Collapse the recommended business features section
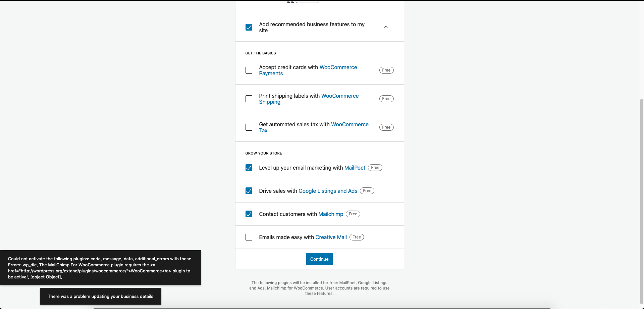The width and height of the screenshot is (644, 309). click(x=385, y=27)
